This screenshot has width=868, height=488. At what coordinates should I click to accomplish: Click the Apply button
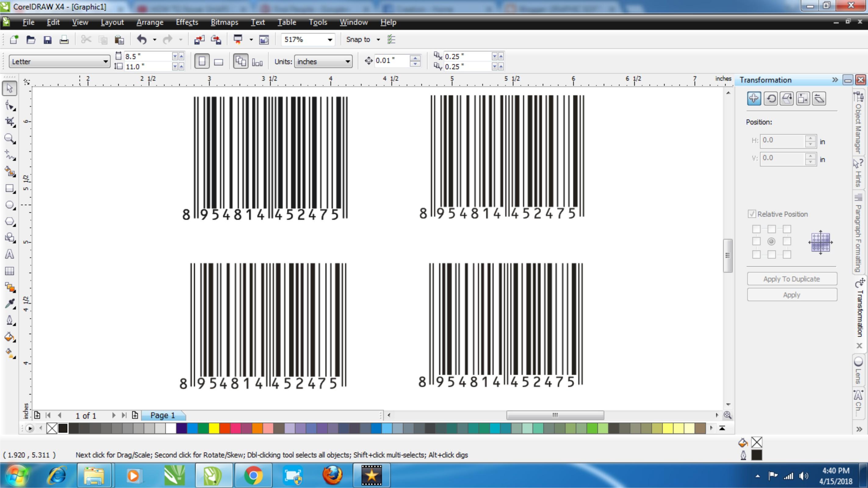coord(791,294)
